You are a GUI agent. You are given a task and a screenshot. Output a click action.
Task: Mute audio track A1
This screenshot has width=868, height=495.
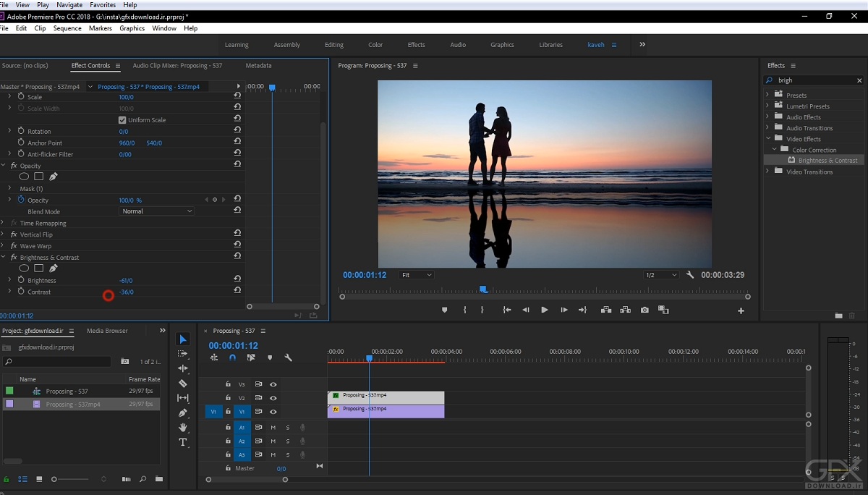[273, 428]
